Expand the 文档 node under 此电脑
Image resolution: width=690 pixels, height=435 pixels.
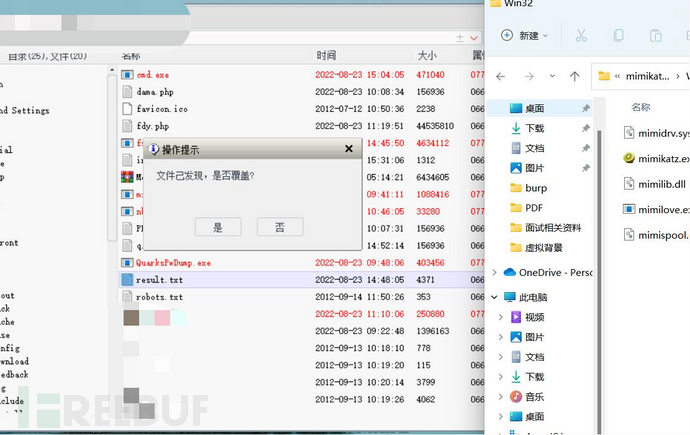[x=500, y=357]
